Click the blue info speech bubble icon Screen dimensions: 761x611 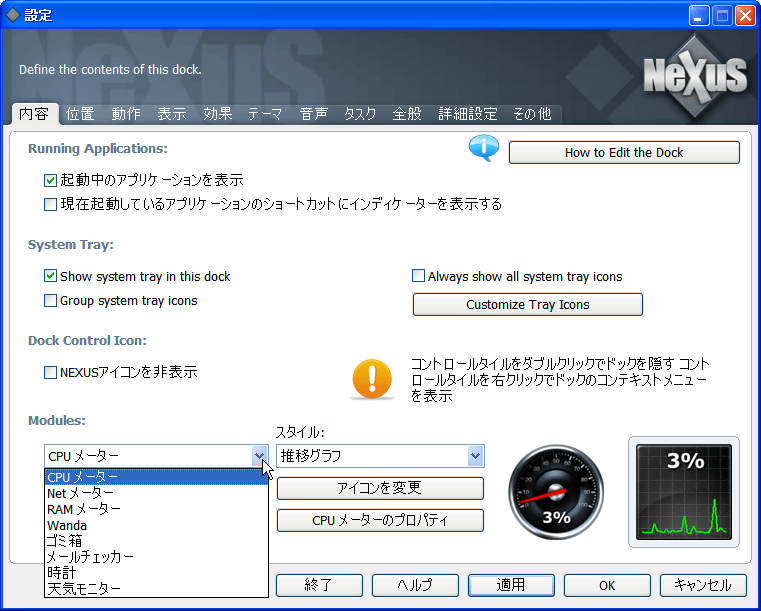484,149
